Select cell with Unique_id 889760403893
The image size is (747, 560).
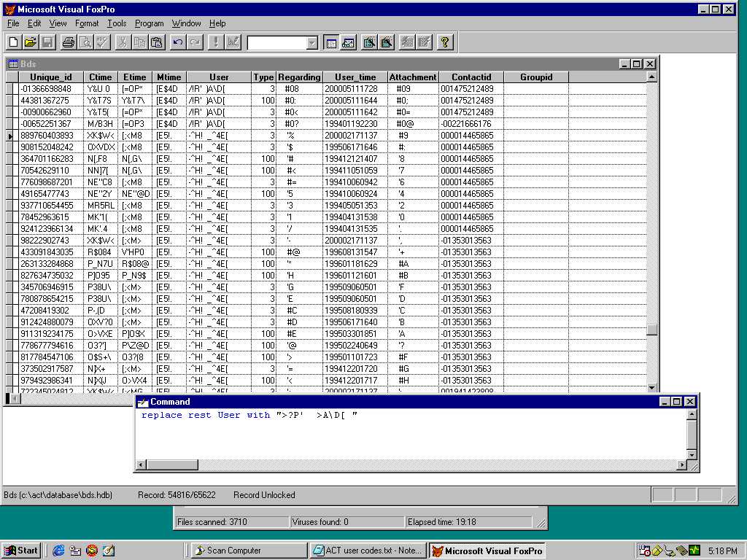pyautogui.click(x=51, y=136)
